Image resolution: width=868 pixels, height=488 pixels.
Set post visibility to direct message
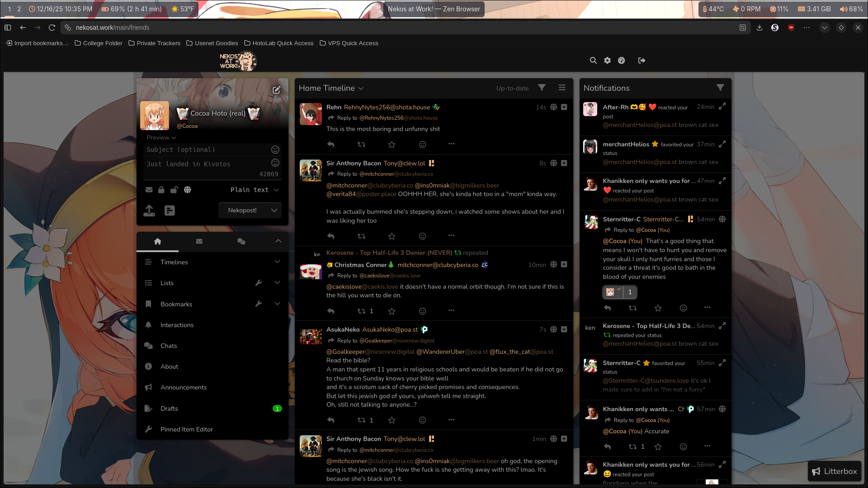pyautogui.click(x=149, y=190)
